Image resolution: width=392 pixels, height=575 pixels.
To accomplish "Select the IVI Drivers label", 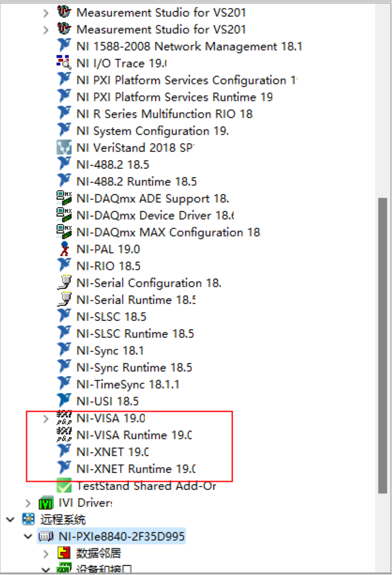I will tap(86, 503).
